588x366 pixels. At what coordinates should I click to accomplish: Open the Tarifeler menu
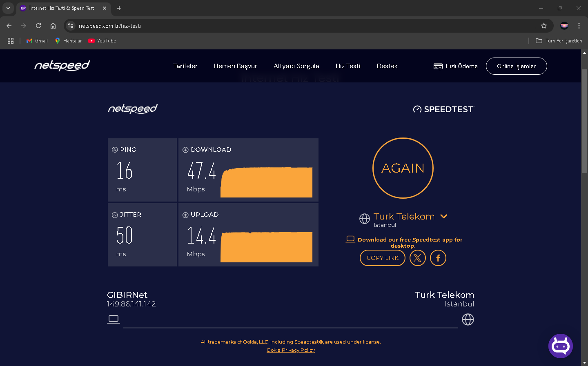click(x=185, y=66)
